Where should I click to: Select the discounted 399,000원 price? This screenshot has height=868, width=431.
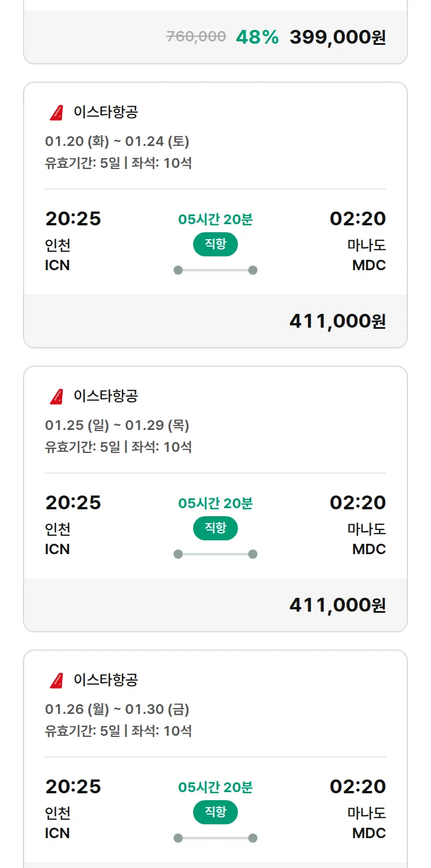point(337,37)
